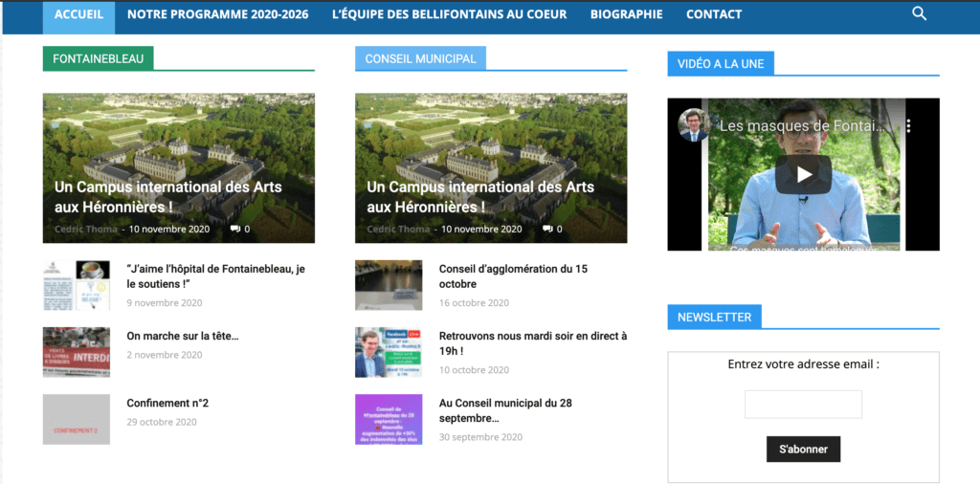Open the search magnifier icon in navigation bar
The image size is (980, 484).
pos(919,13)
